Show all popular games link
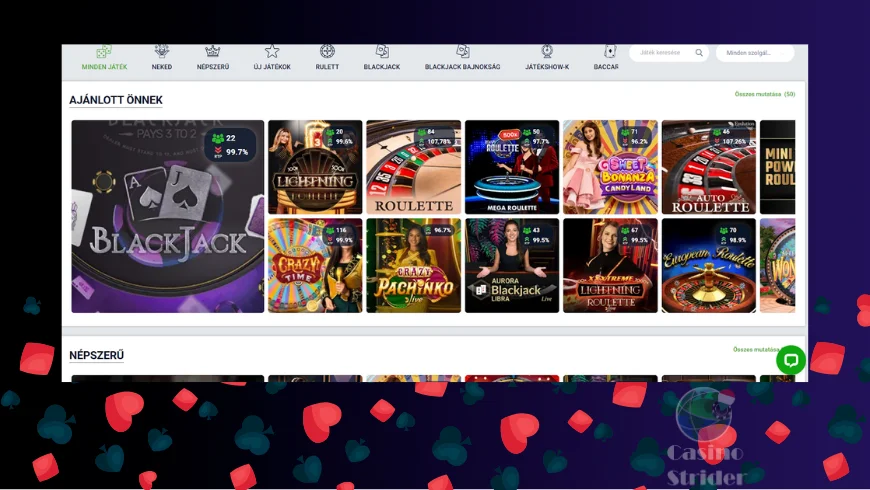 coord(756,350)
